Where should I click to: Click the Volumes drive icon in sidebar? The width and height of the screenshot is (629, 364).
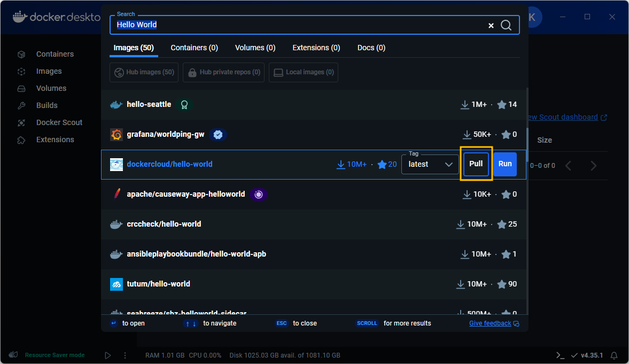pos(22,89)
